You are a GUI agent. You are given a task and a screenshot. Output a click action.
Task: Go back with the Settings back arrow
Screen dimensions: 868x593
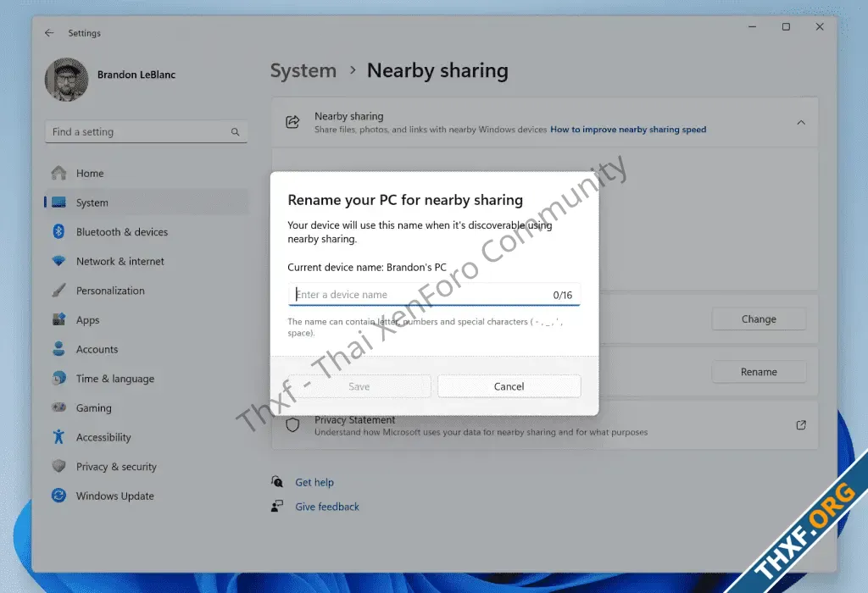pyautogui.click(x=49, y=33)
